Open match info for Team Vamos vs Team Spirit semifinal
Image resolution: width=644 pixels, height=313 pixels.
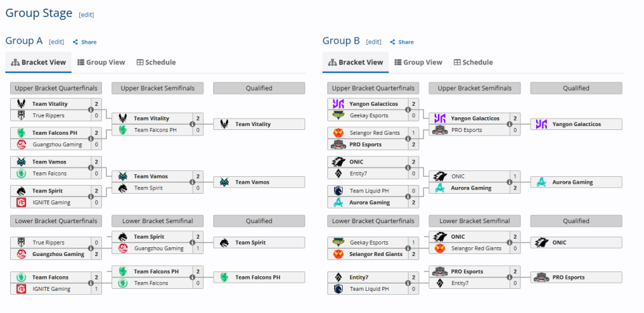[193, 182]
